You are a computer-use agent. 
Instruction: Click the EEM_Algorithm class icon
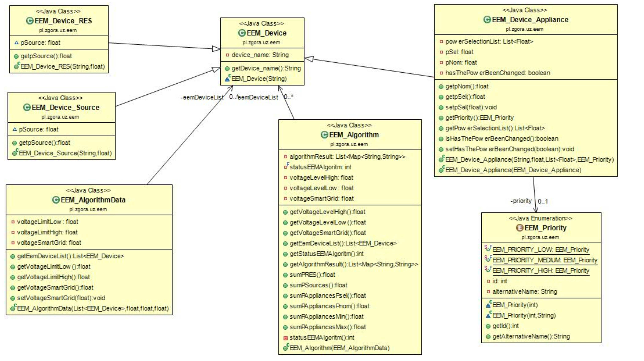[324, 135]
